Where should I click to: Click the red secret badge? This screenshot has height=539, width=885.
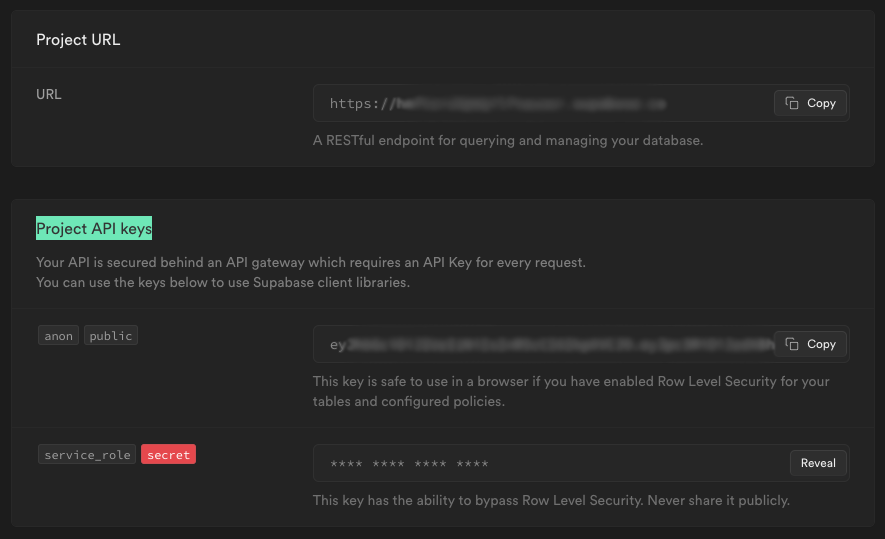[168, 454]
